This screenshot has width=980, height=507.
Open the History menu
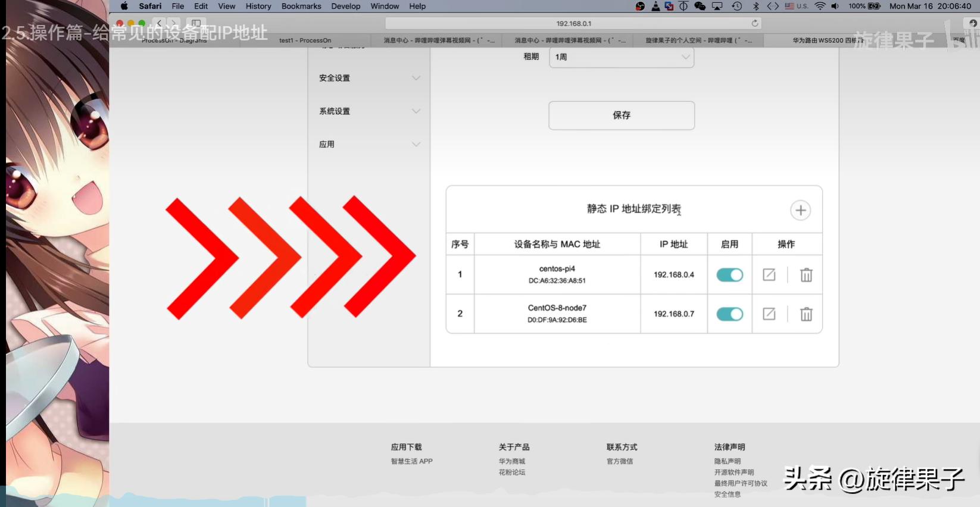point(258,6)
